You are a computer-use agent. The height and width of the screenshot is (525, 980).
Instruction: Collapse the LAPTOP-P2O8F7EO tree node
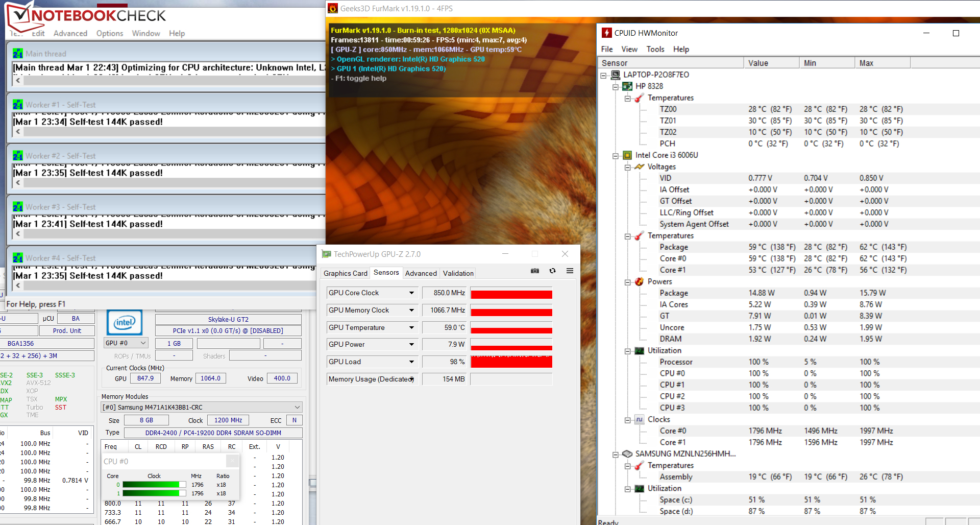click(x=604, y=75)
